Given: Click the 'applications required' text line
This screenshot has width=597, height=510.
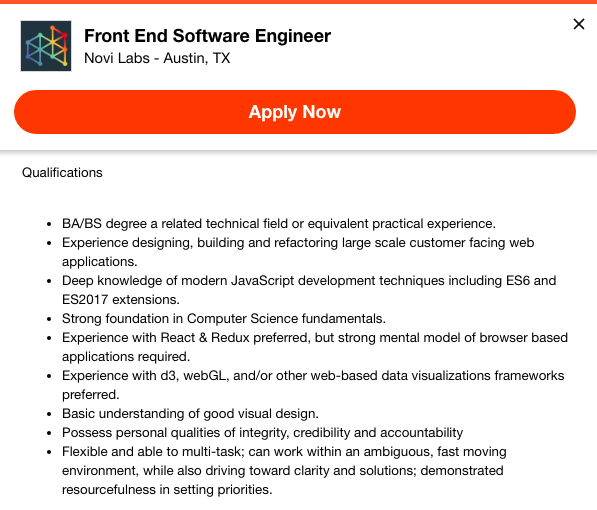Looking at the screenshot, I should (126, 357).
